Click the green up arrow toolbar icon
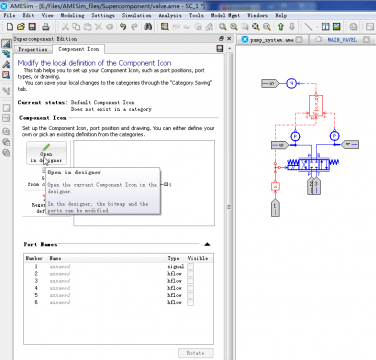The image size is (376, 360). [x=281, y=27]
